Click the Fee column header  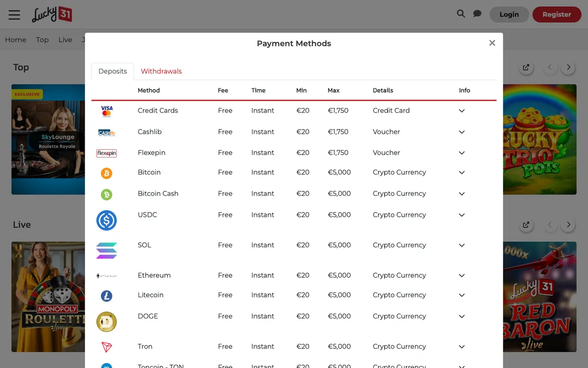(223, 90)
